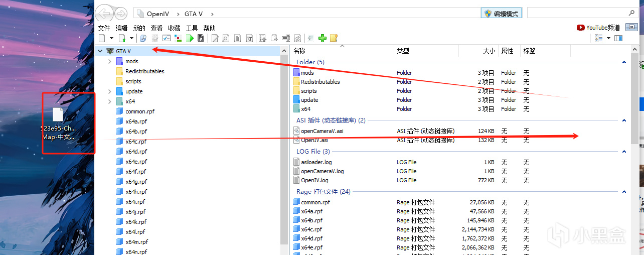Open the dropdown arrow beside the new file icon
Screen dimensions: 644x255
(112, 38)
